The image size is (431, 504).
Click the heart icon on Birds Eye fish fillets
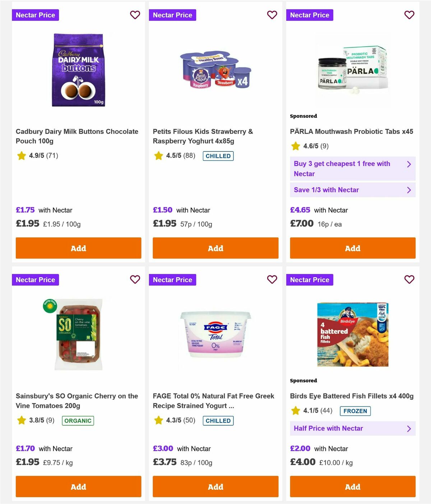409,280
